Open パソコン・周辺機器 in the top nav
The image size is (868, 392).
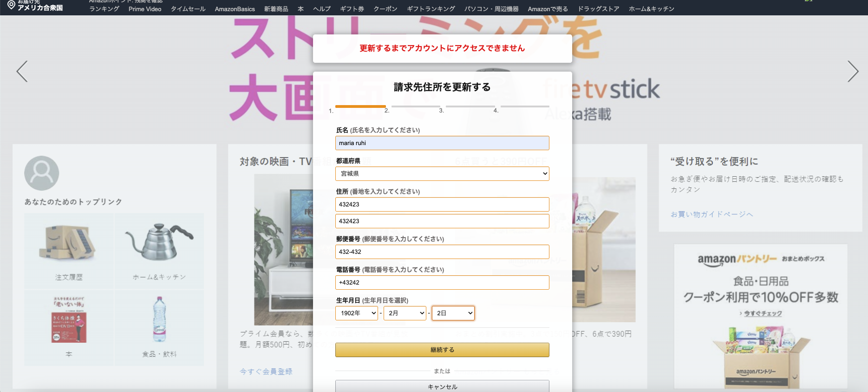click(491, 9)
